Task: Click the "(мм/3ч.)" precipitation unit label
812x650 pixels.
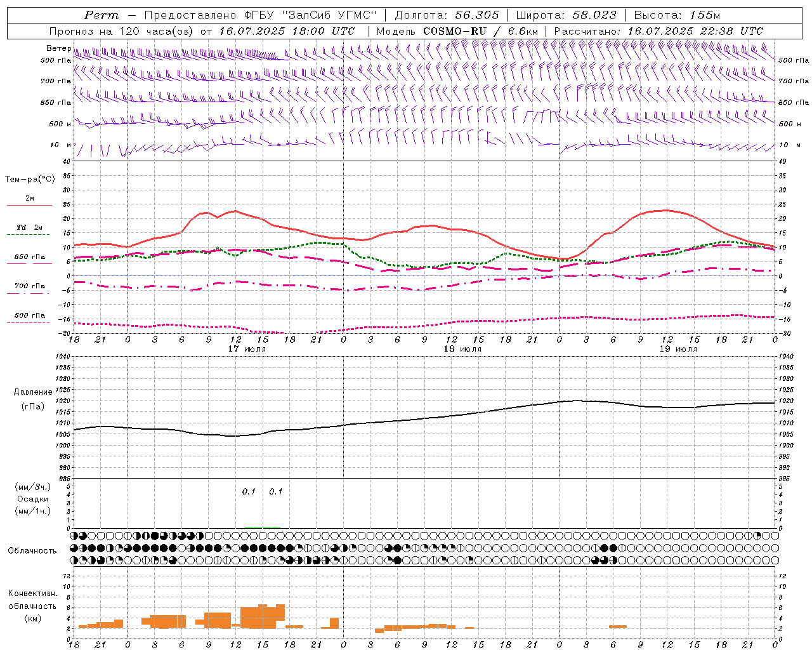Action: point(33,487)
